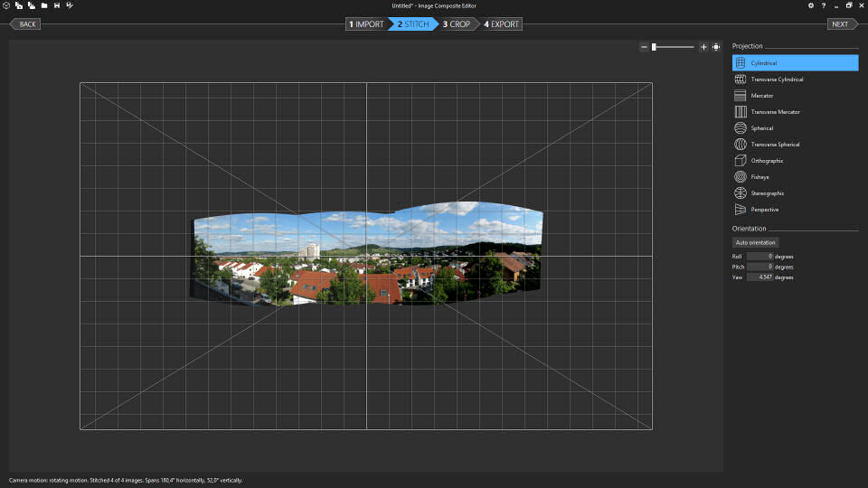This screenshot has height=488, width=868.
Task: Click the Yaw degrees input field
Action: click(x=759, y=277)
